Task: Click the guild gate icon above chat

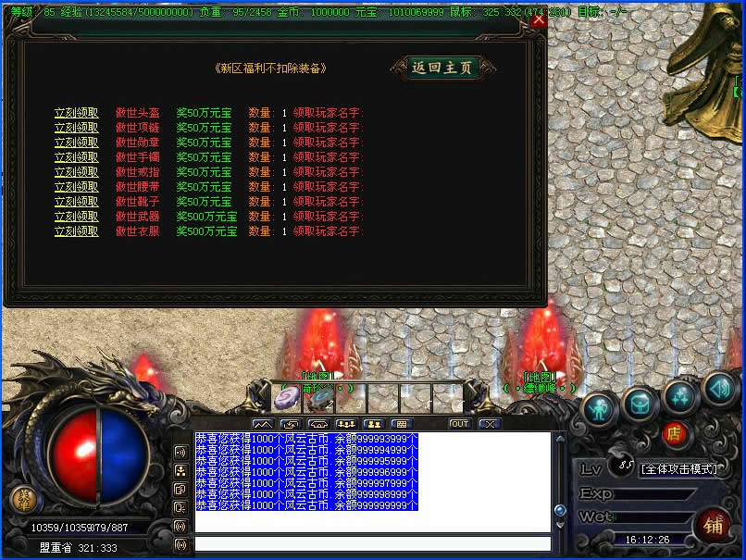Action: [x=318, y=424]
